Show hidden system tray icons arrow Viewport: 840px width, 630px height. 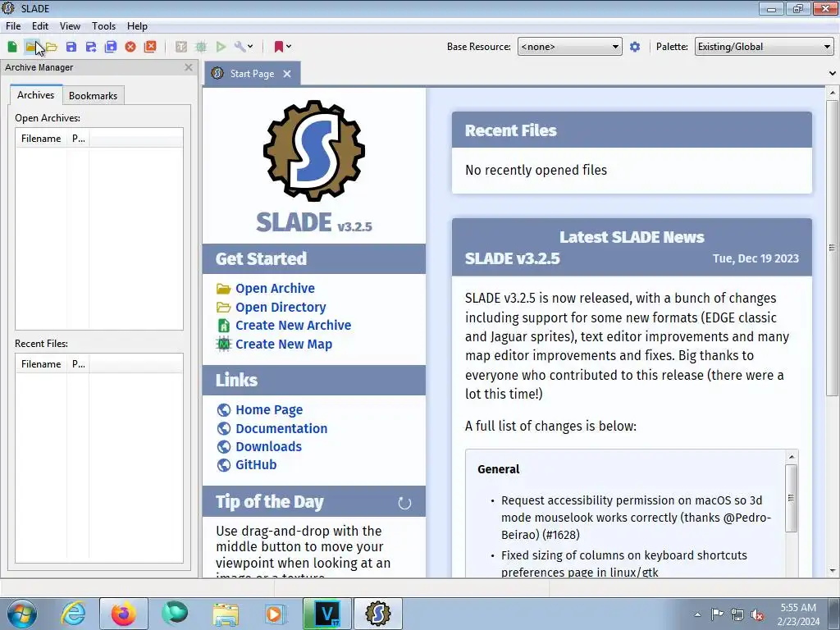(x=697, y=614)
